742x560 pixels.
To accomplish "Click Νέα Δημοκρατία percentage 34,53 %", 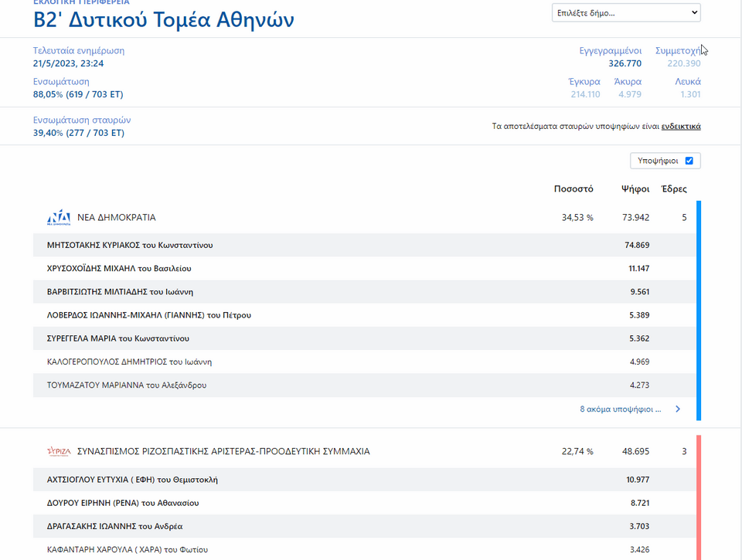I will [577, 218].
